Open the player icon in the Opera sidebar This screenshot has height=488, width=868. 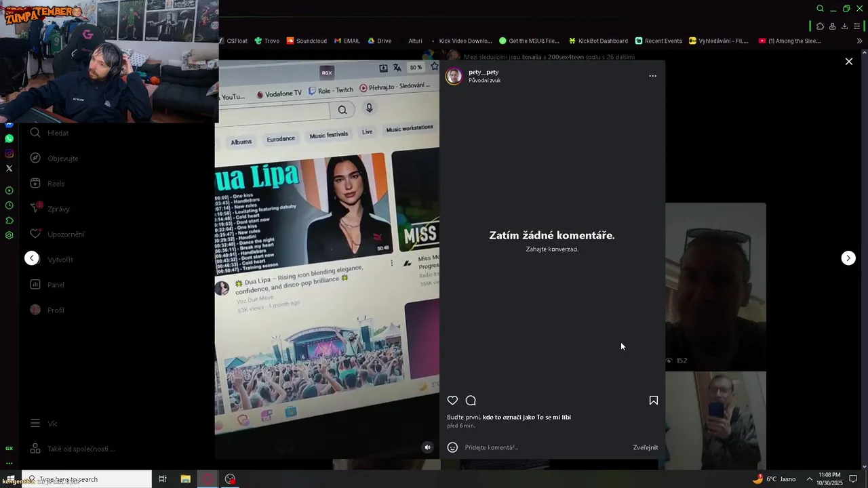[x=9, y=190]
